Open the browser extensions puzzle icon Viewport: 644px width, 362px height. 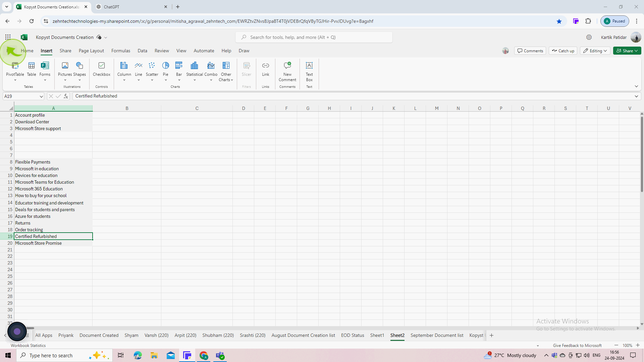click(588, 21)
